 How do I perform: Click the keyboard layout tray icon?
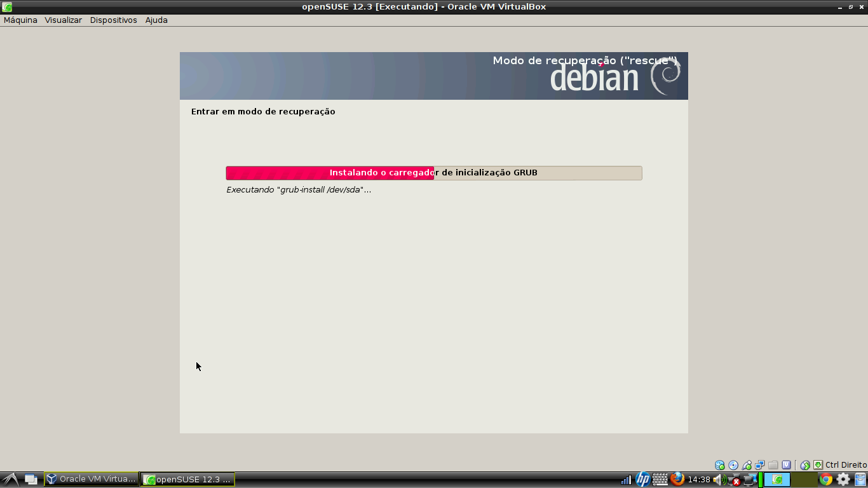[659, 479]
